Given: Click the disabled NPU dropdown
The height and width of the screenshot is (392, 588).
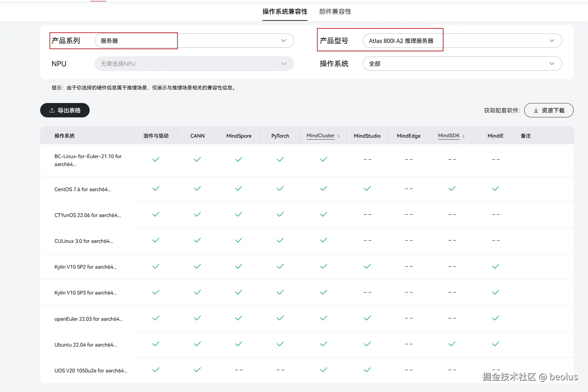Looking at the screenshot, I should point(194,64).
